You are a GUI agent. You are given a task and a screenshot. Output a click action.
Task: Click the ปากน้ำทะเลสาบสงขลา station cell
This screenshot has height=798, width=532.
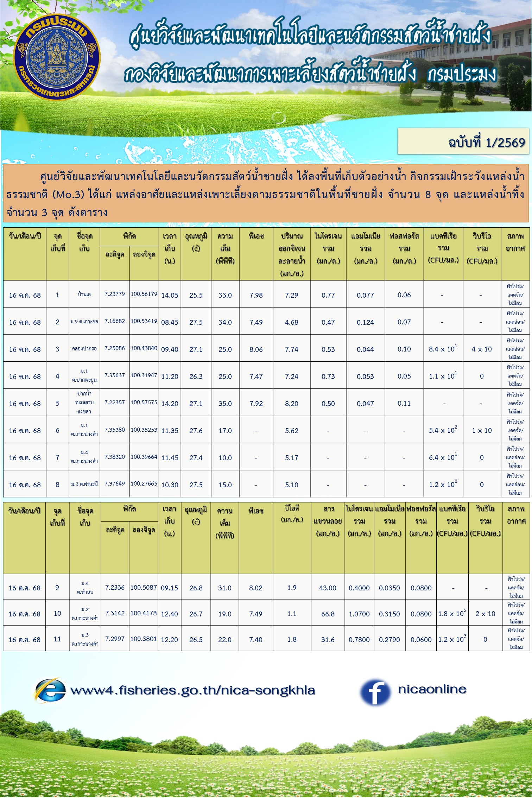coord(84,403)
